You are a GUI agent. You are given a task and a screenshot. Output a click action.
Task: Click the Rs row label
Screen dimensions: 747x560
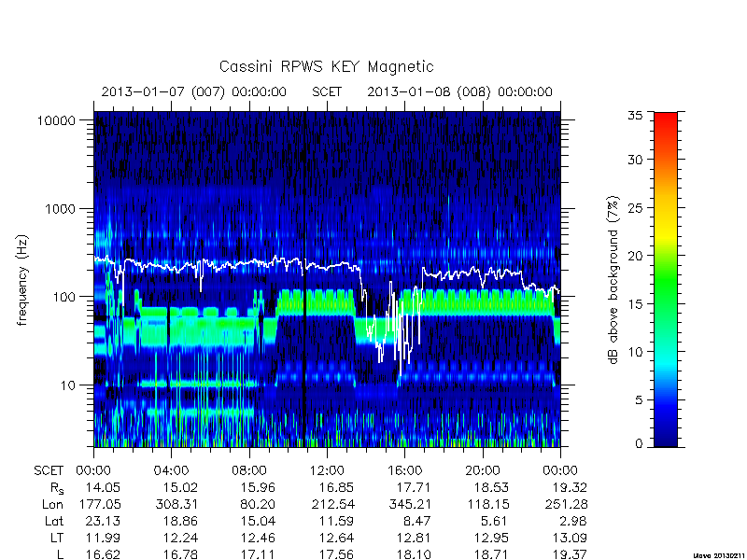[x=57, y=488]
